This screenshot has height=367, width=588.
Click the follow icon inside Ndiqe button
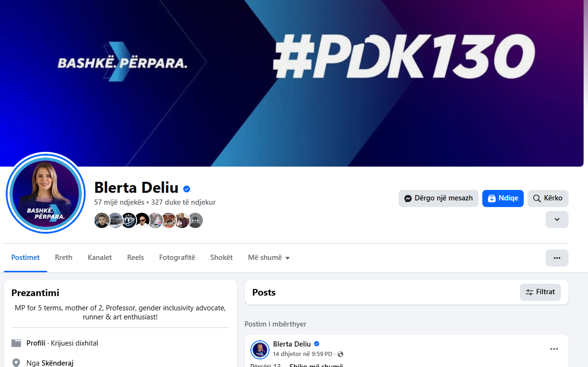click(492, 198)
